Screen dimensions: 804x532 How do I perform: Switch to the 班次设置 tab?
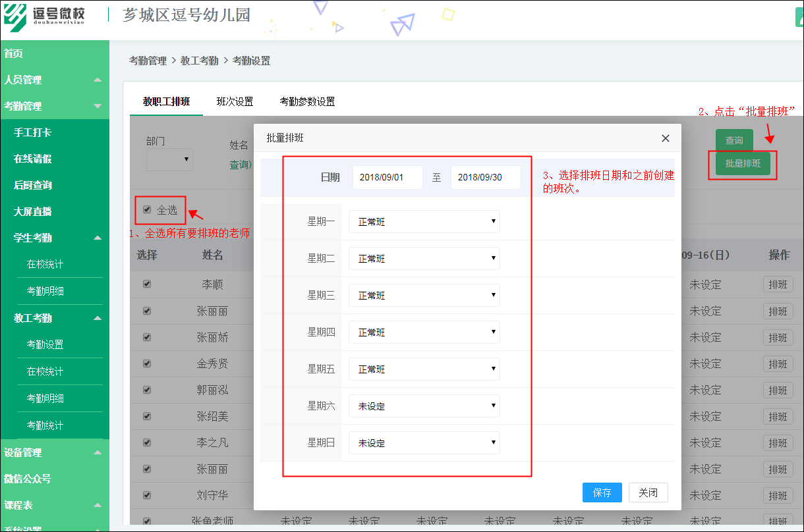click(x=234, y=102)
